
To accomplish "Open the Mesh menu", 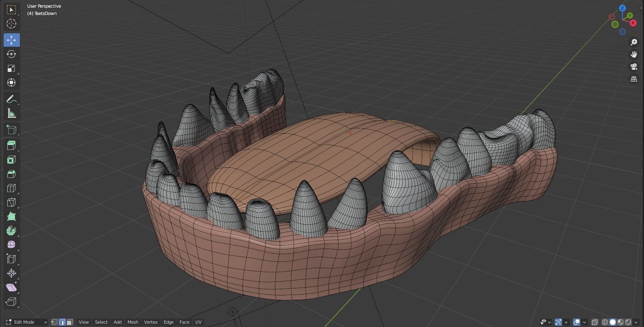I will click(x=133, y=322).
